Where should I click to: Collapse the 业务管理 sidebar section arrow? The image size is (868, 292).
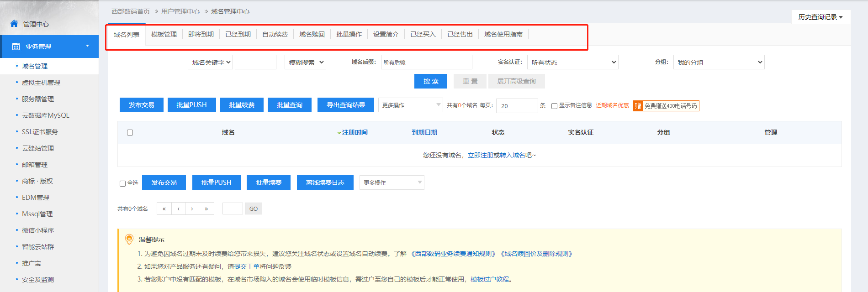click(87, 46)
